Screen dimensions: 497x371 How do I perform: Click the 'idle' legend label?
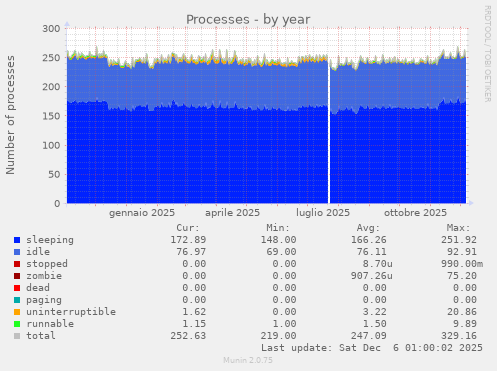[38, 252]
